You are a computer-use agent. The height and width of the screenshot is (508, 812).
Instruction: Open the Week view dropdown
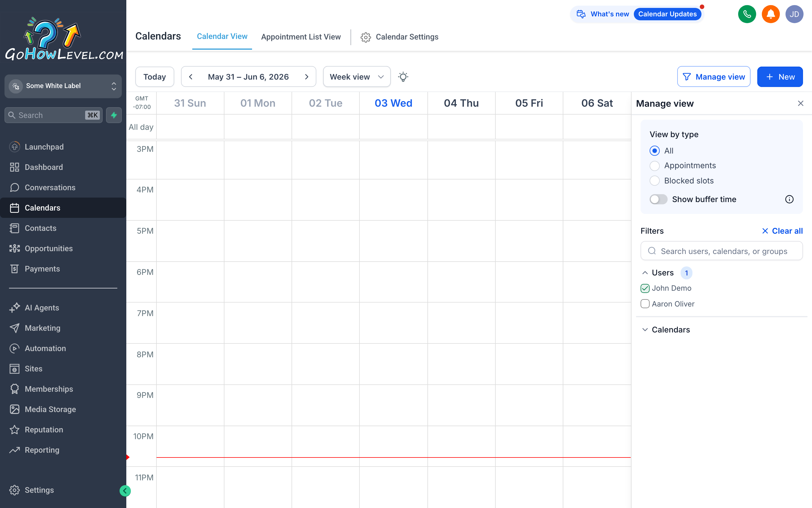point(357,76)
